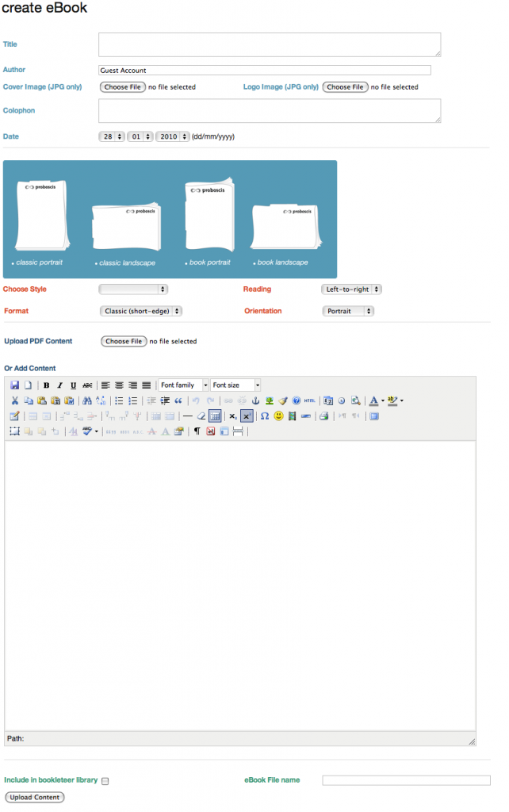Justify the text fully
This screenshot has width=509, height=812.
(x=147, y=385)
